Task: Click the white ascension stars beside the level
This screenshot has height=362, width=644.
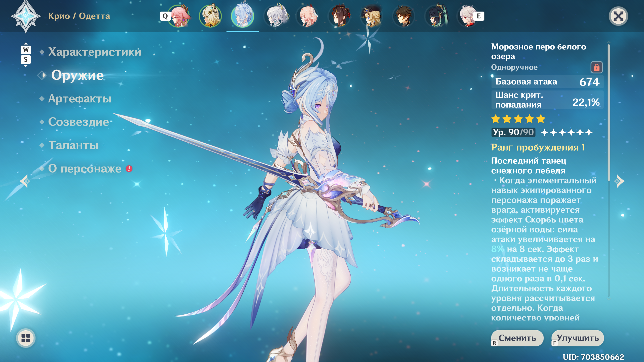Action: pos(566,132)
